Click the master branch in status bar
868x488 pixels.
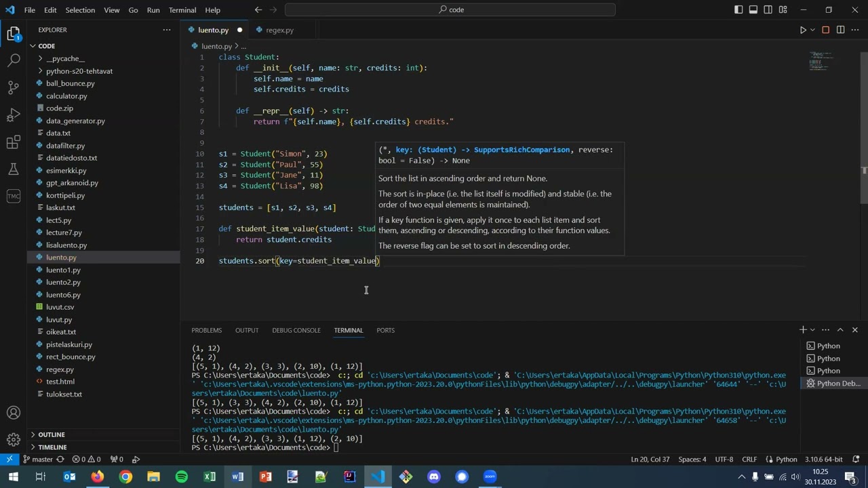[x=37, y=460]
